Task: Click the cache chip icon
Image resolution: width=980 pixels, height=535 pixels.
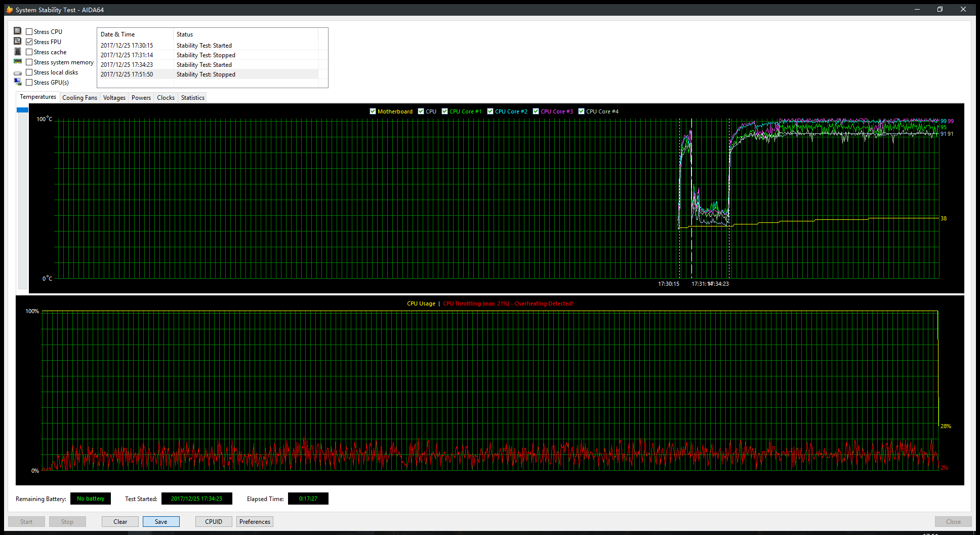Action: tap(18, 52)
